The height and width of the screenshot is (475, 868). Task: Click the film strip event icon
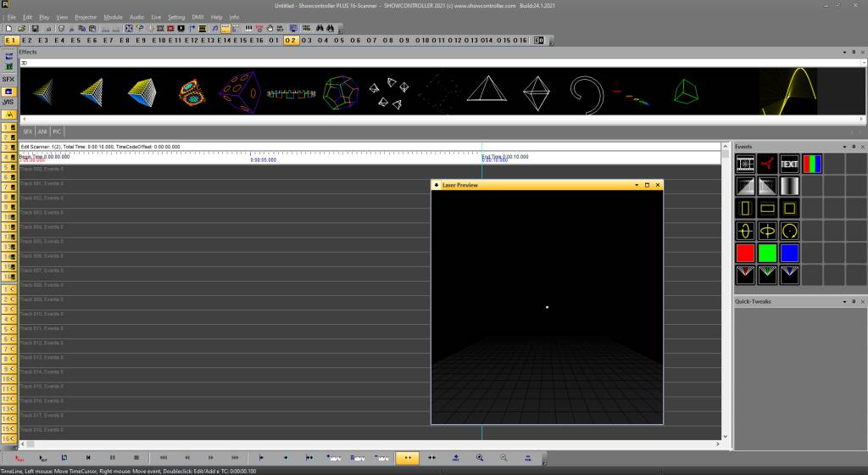pos(745,164)
